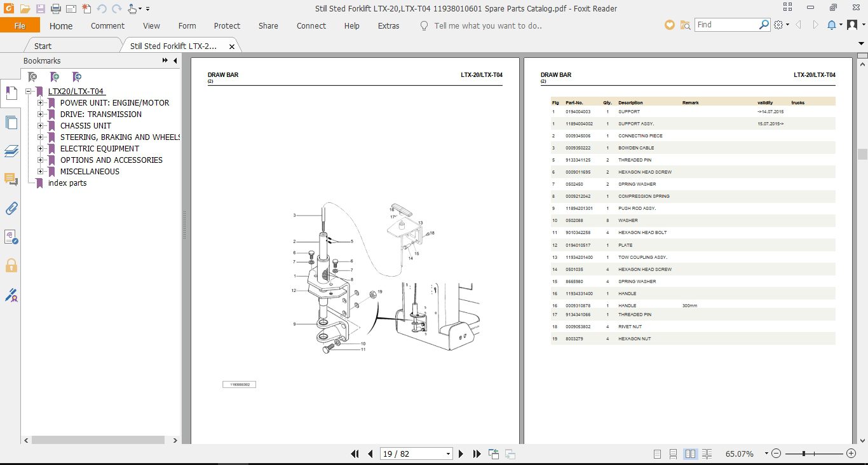Create a new PDF with star-page icon

86,9
